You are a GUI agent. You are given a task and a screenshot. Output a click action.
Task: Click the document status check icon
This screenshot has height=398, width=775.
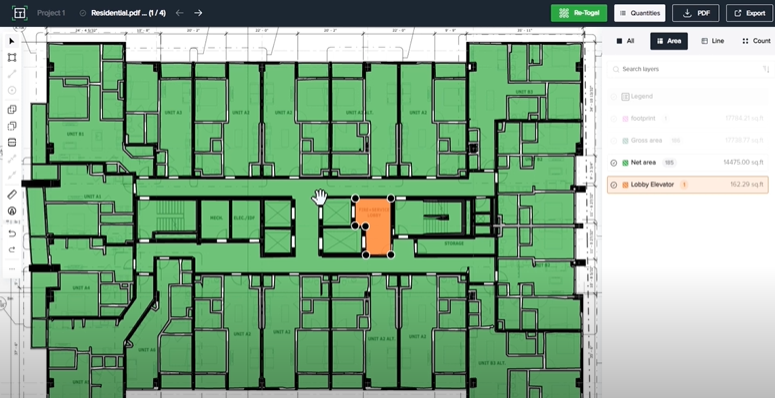coord(83,13)
